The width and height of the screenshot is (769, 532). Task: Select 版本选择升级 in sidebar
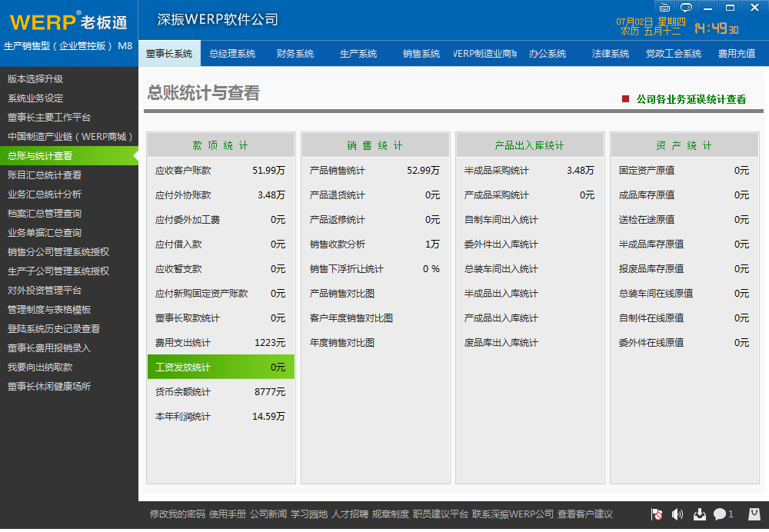coord(69,79)
